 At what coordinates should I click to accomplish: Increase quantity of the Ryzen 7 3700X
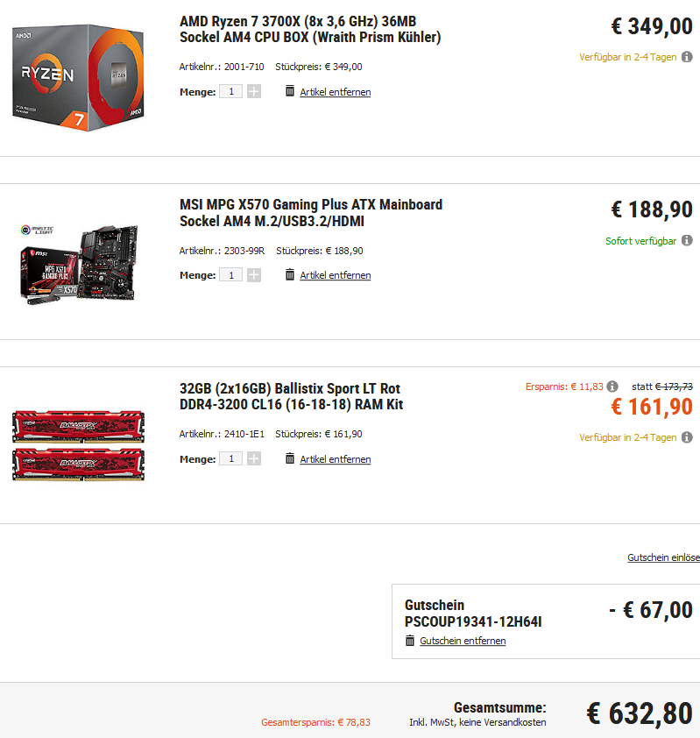pyautogui.click(x=254, y=91)
